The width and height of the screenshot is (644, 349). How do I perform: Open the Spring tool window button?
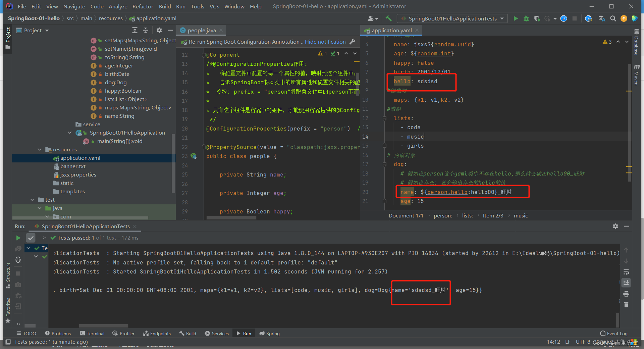click(x=269, y=333)
